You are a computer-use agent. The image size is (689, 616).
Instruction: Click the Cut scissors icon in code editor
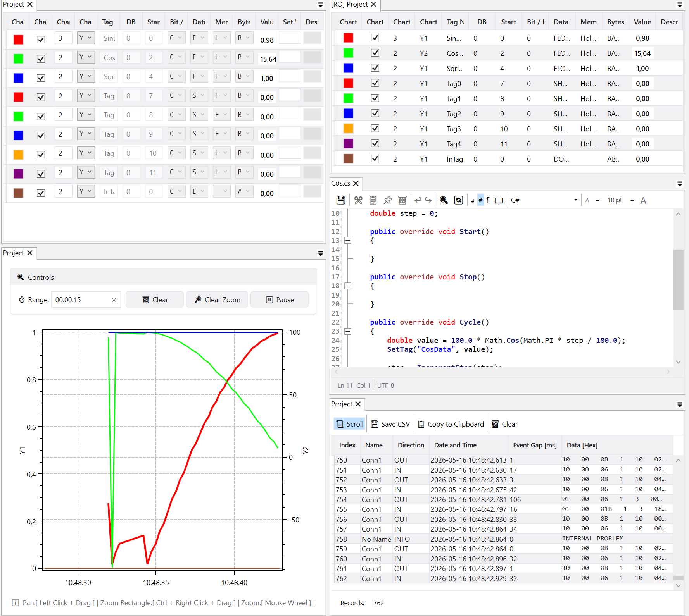[358, 200]
